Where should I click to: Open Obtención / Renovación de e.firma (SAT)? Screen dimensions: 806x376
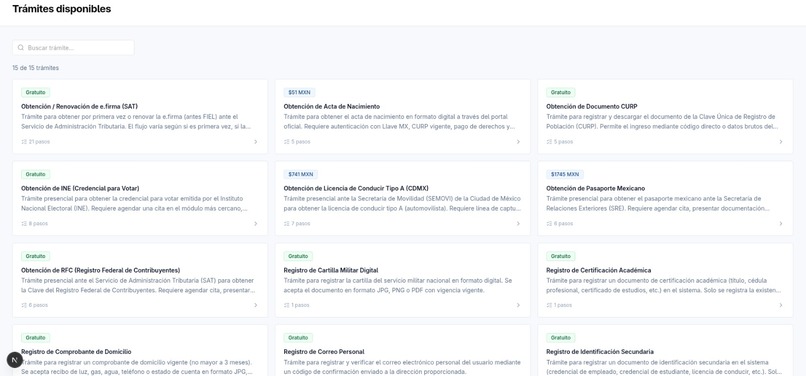[79, 106]
